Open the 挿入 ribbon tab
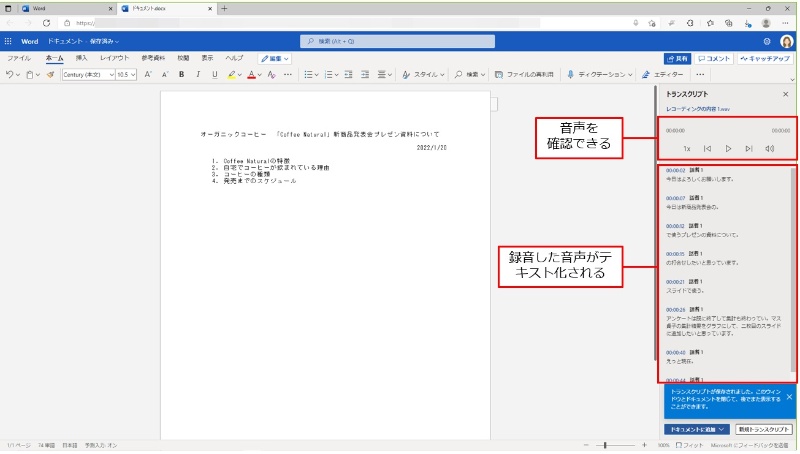The width and height of the screenshot is (800, 454). pyautogui.click(x=81, y=58)
